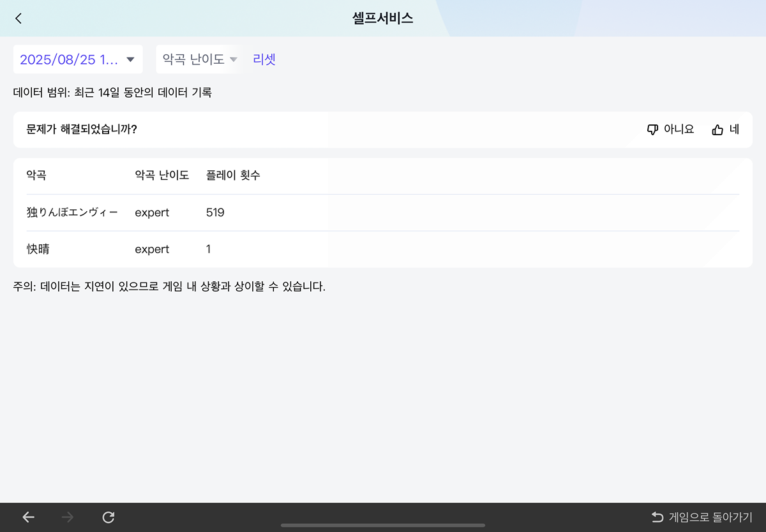Click the 플레이 횟수 column header
766x532 pixels.
233,175
